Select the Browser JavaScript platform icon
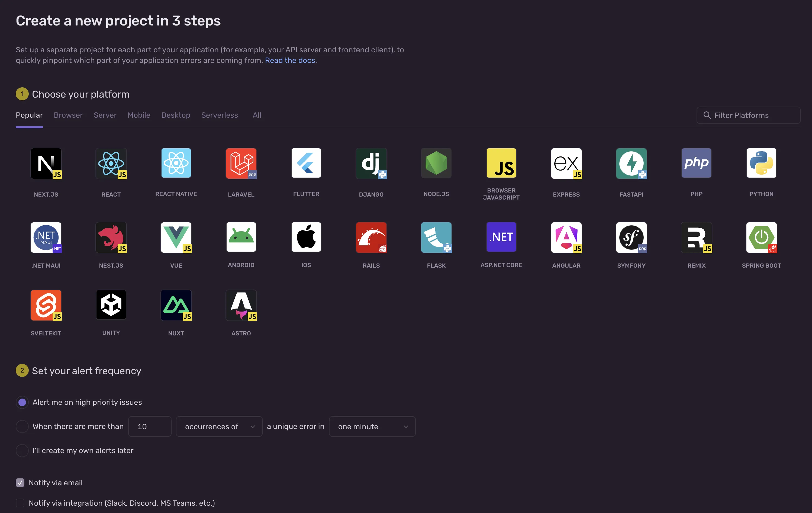This screenshot has height=513, width=812. tap(501, 163)
